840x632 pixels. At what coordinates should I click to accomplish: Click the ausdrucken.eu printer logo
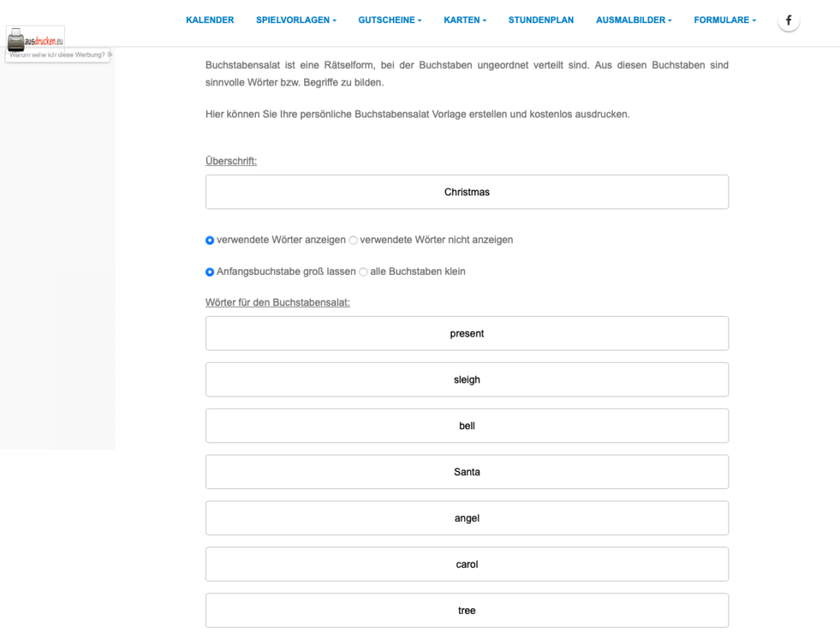coord(35,39)
